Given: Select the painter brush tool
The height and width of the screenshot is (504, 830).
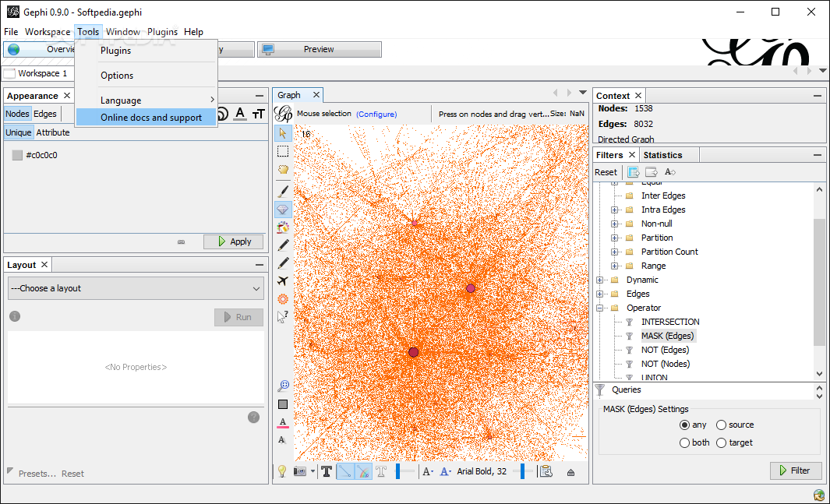Looking at the screenshot, I should pyautogui.click(x=283, y=191).
